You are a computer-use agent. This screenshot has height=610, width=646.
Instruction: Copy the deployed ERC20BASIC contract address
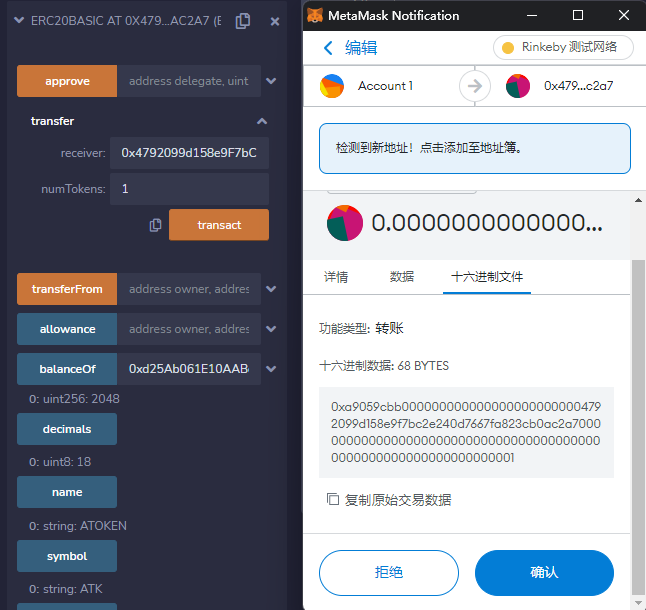243,21
